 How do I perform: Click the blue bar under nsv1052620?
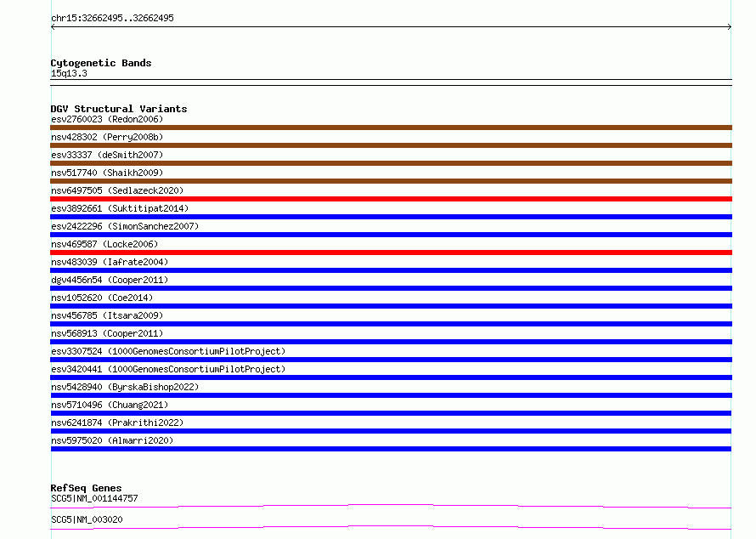pos(391,306)
